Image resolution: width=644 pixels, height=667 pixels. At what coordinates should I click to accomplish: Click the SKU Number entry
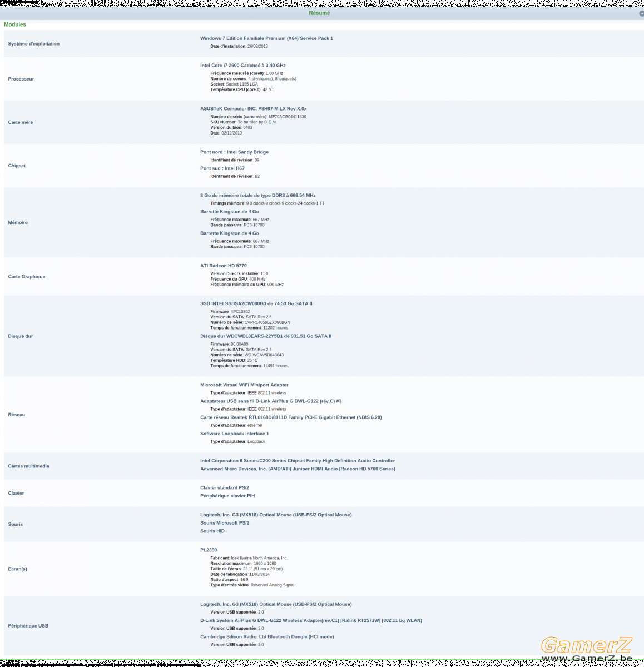coord(243,122)
